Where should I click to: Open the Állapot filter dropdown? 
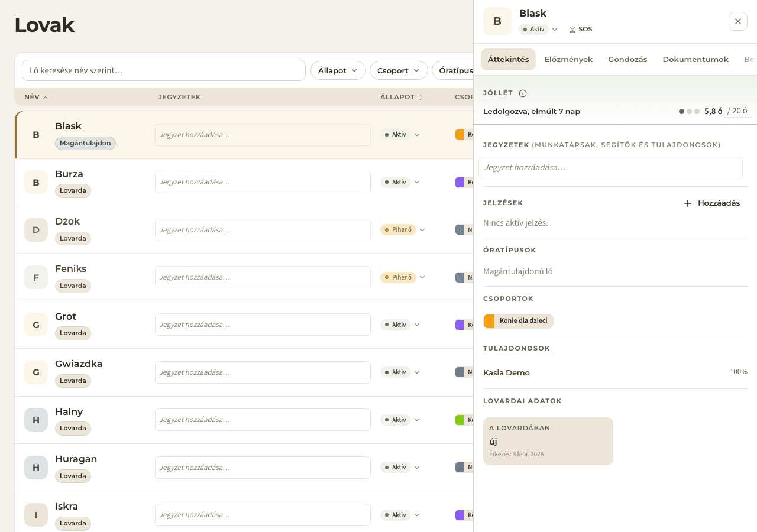pos(338,70)
